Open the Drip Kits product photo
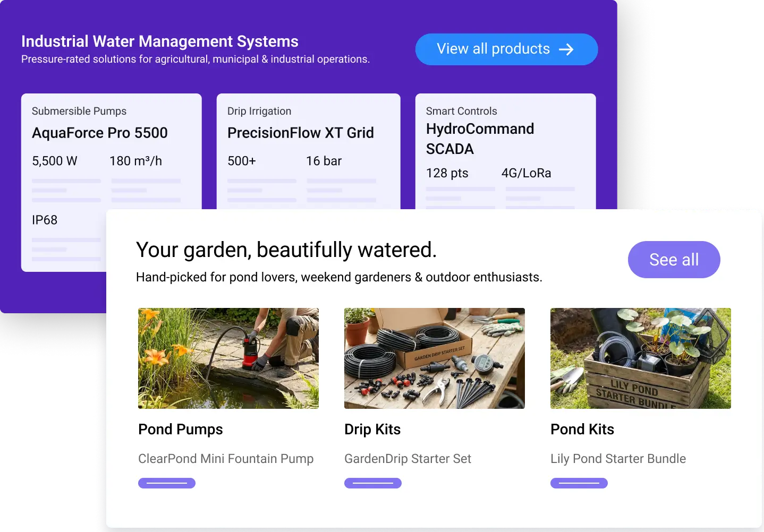Image resolution: width=764 pixels, height=532 pixels. pos(434,358)
